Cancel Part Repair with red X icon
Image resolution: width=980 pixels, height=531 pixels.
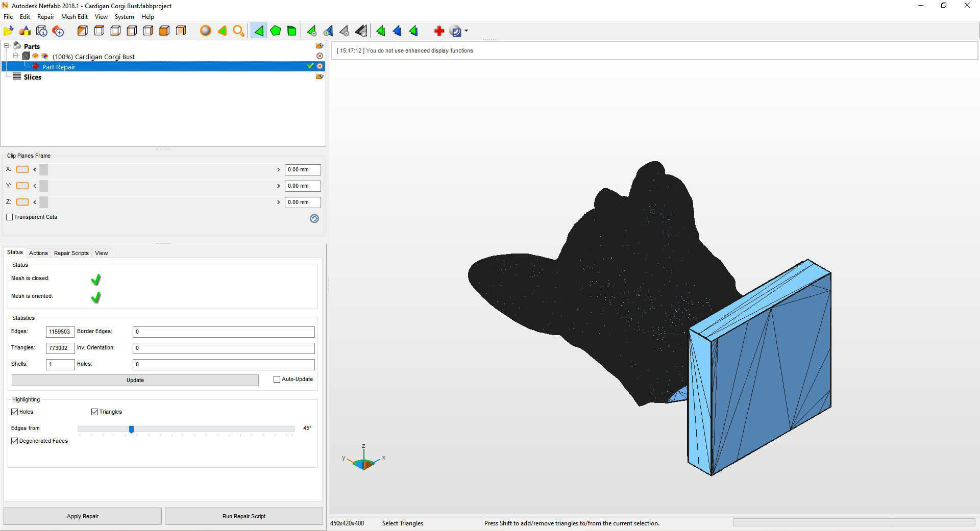click(320, 66)
